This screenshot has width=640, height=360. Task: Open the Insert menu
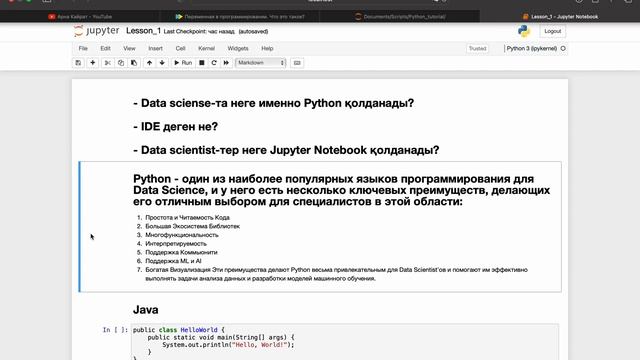tap(155, 48)
